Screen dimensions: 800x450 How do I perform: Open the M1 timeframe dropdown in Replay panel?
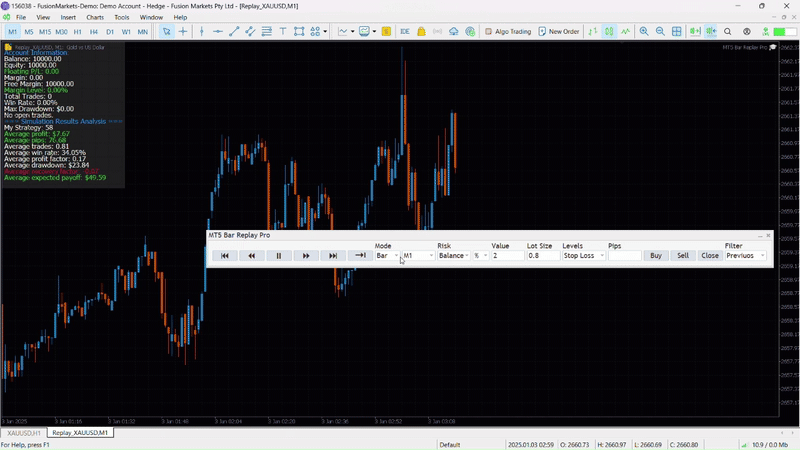point(418,256)
